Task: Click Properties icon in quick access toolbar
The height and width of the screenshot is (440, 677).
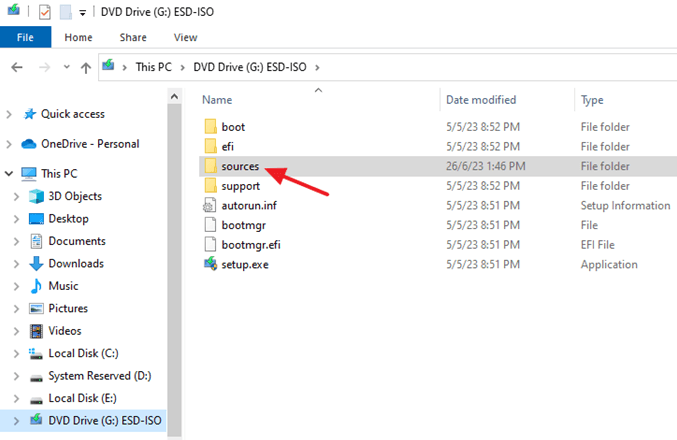Action: (x=46, y=13)
